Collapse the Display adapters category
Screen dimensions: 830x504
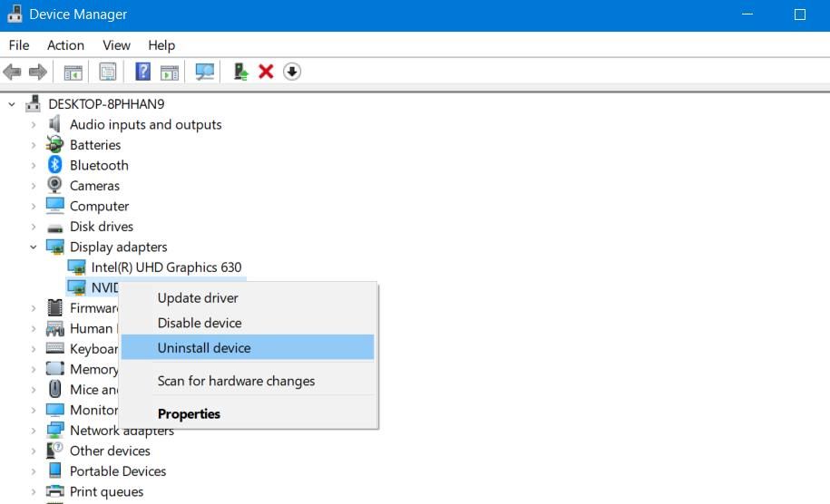34,247
